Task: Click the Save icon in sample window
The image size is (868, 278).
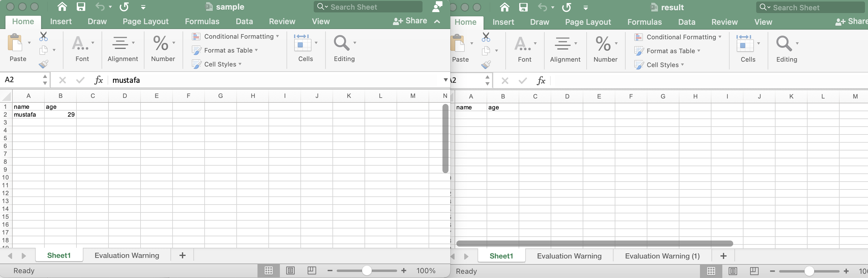Action: (81, 7)
